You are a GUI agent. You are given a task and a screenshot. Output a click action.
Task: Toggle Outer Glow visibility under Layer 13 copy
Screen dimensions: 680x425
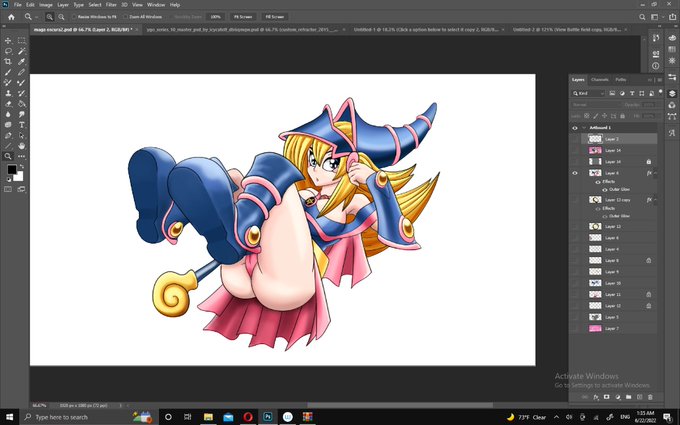click(x=605, y=216)
